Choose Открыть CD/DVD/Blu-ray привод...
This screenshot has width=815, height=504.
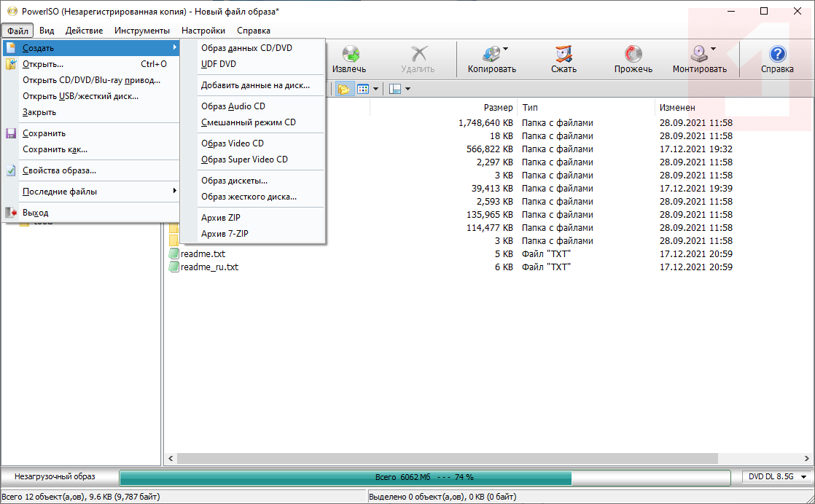click(91, 80)
